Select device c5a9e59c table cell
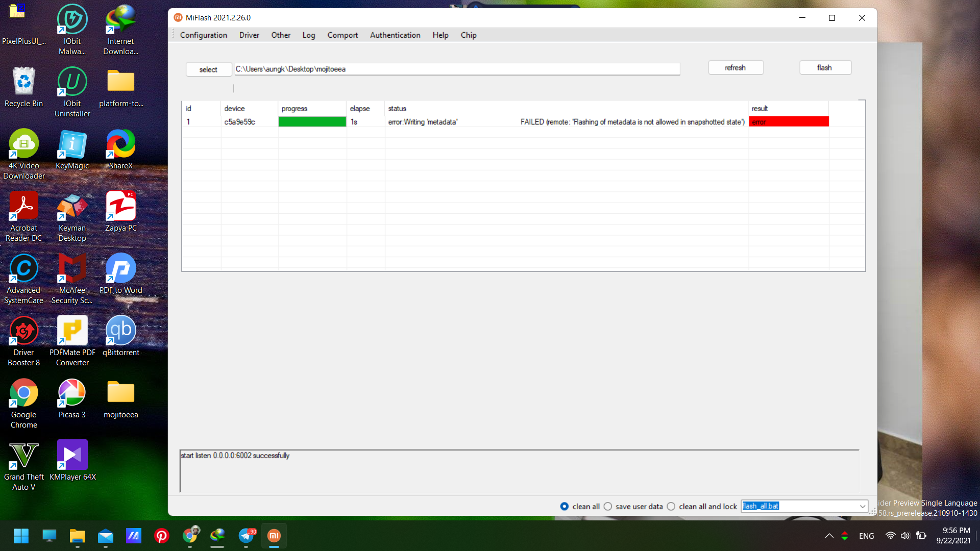The image size is (980, 551). 250,121
